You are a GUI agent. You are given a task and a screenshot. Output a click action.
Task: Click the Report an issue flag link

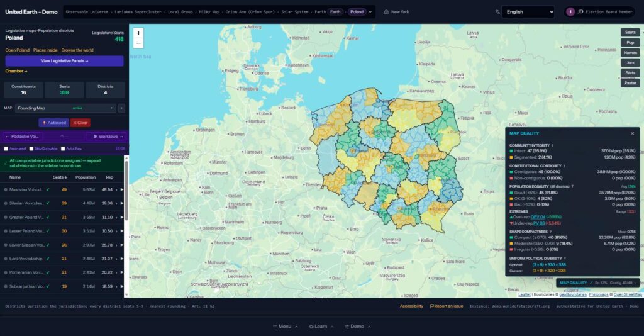(447, 306)
